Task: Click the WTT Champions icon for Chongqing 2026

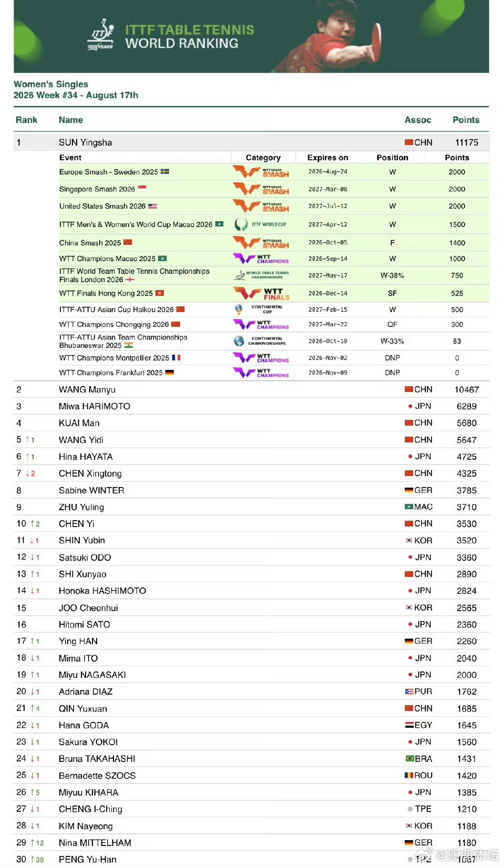Action: point(261,324)
